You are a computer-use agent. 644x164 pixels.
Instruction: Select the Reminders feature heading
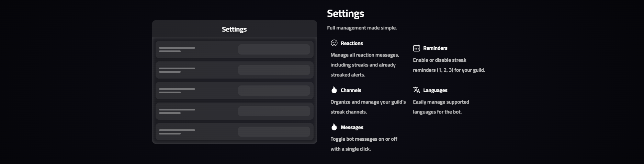click(x=435, y=48)
